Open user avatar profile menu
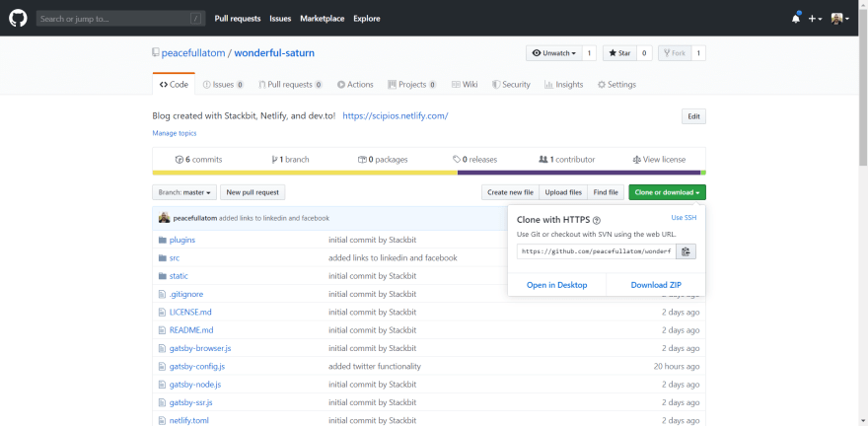This screenshot has height=426, width=868. click(x=839, y=19)
